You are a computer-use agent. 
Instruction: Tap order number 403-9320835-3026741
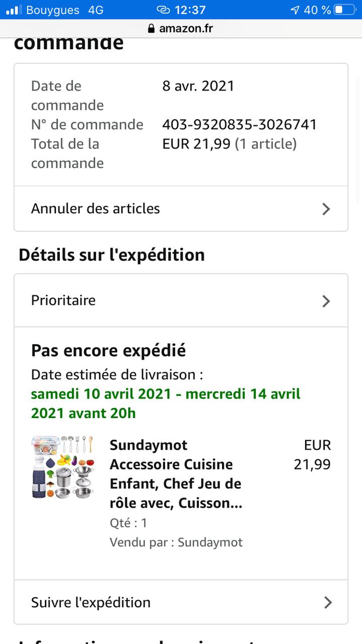tap(240, 124)
